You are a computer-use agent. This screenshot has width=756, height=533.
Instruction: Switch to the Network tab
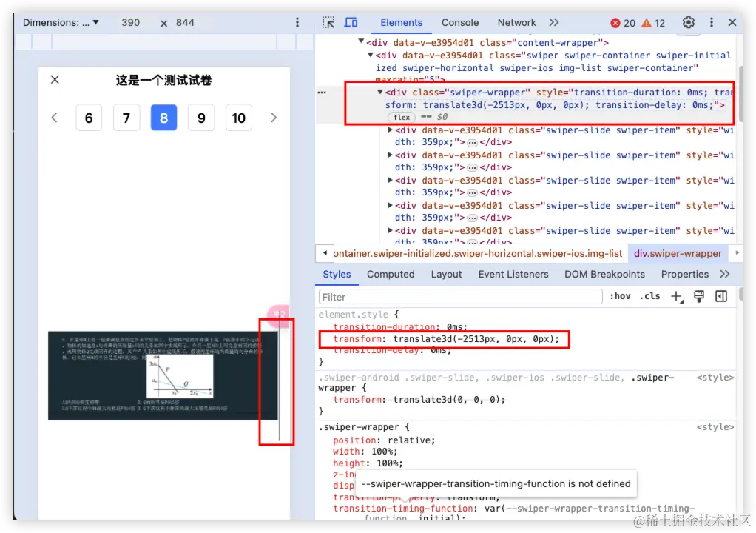[516, 23]
